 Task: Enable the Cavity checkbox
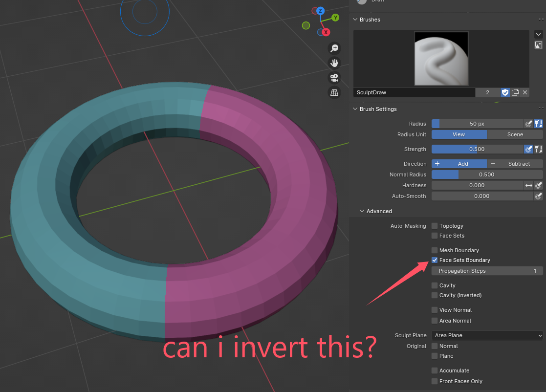[435, 285]
